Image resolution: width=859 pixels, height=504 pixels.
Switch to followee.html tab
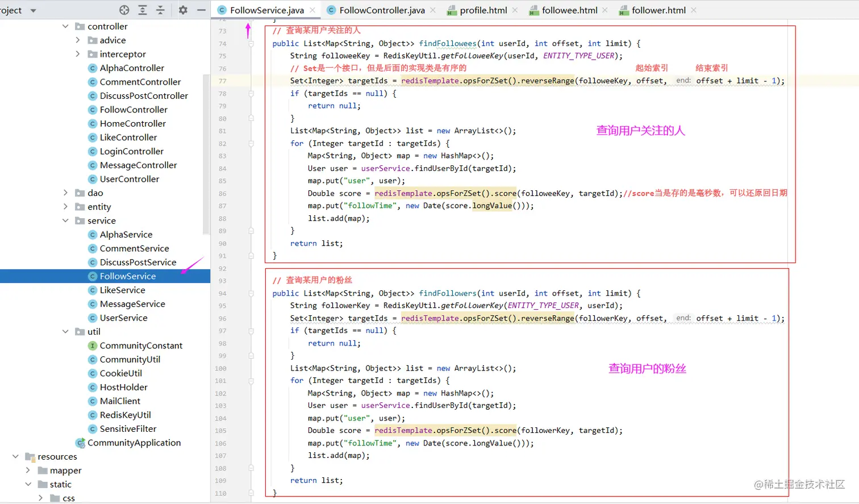[x=569, y=10]
